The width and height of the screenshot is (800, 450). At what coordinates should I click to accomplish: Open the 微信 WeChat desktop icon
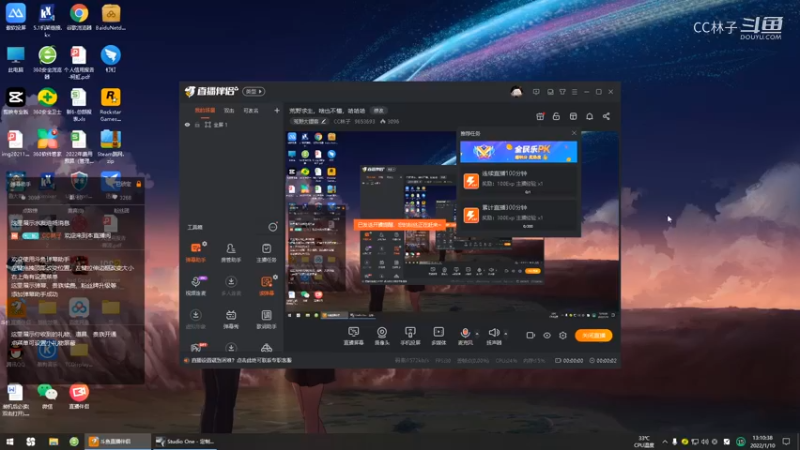coord(47,397)
